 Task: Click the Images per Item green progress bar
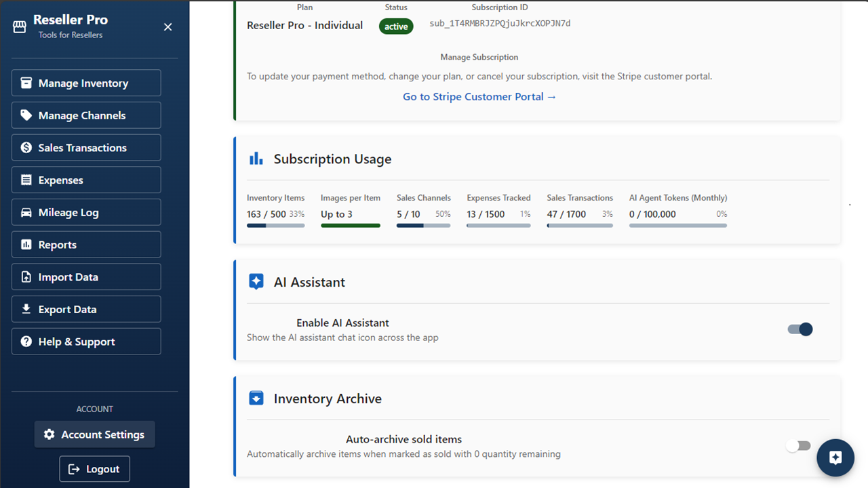(350, 226)
